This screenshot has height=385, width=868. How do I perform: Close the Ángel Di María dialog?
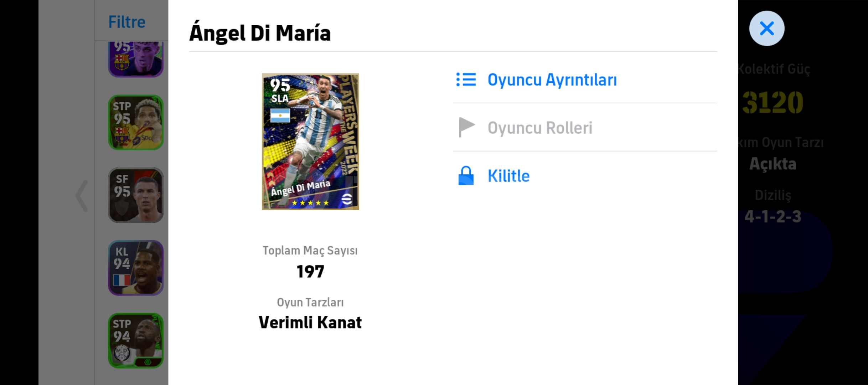[766, 28]
